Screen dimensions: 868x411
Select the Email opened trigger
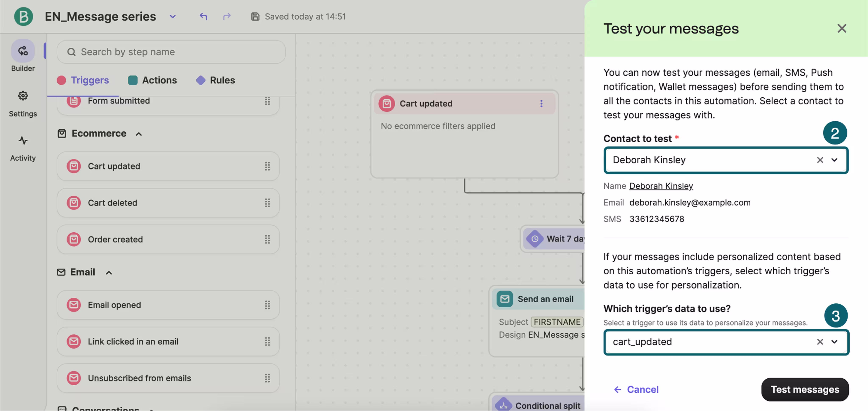tap(168, 305)
